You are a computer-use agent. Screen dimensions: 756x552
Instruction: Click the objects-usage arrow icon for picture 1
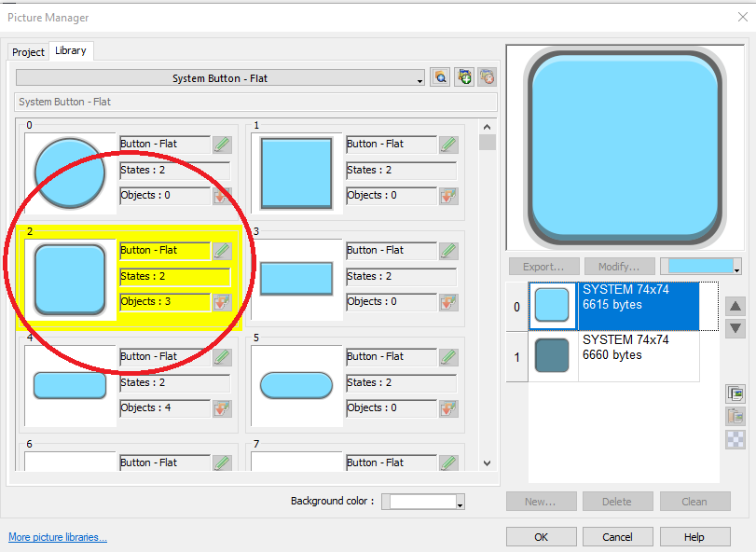(x=448, y=196)
